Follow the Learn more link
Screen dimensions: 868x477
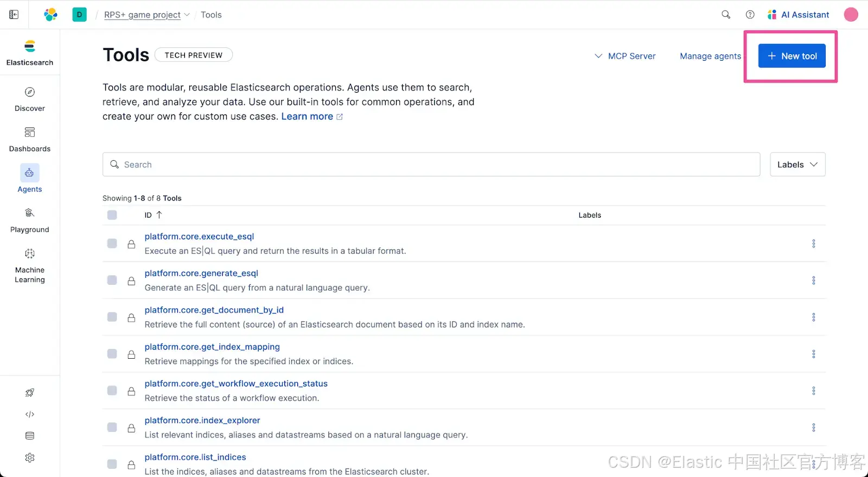click(x=312, y=116)
